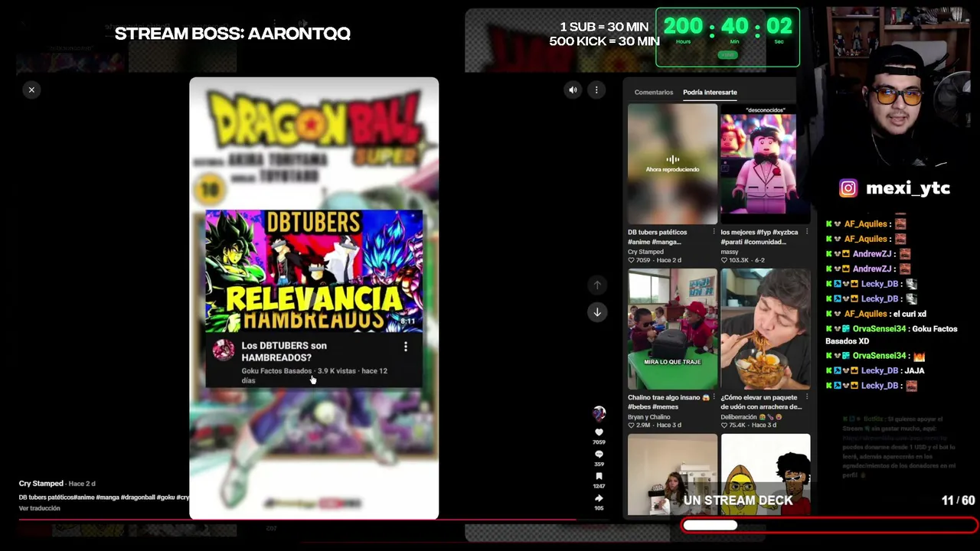
Task: Open Cry Stamped profile below the video
Action: point(41,484)
